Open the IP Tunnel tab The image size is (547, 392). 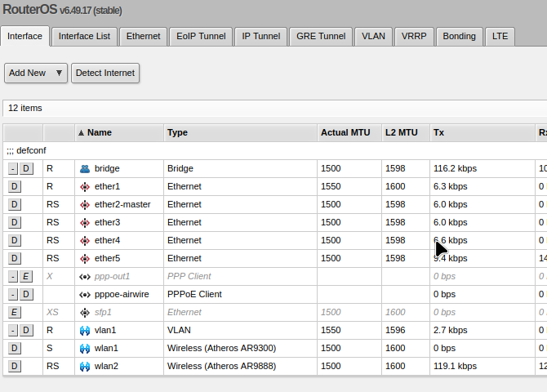(x=261, y=36)
